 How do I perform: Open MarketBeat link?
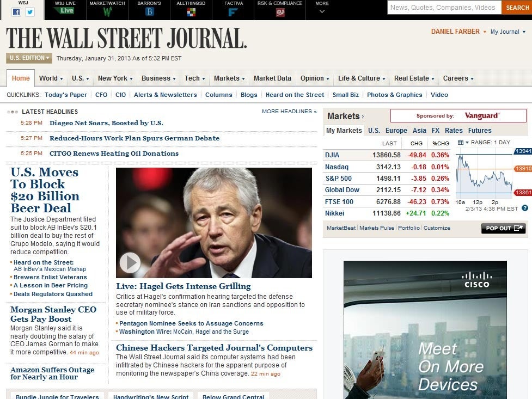tap(341, 228)
